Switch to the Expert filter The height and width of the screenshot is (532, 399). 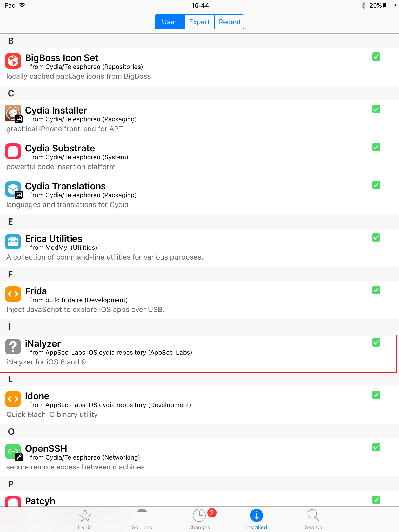199,22
